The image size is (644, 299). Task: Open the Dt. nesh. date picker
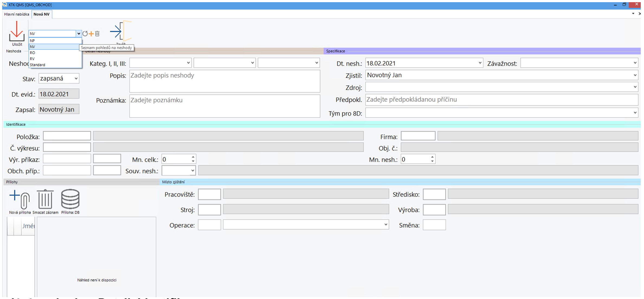point(480,63)
